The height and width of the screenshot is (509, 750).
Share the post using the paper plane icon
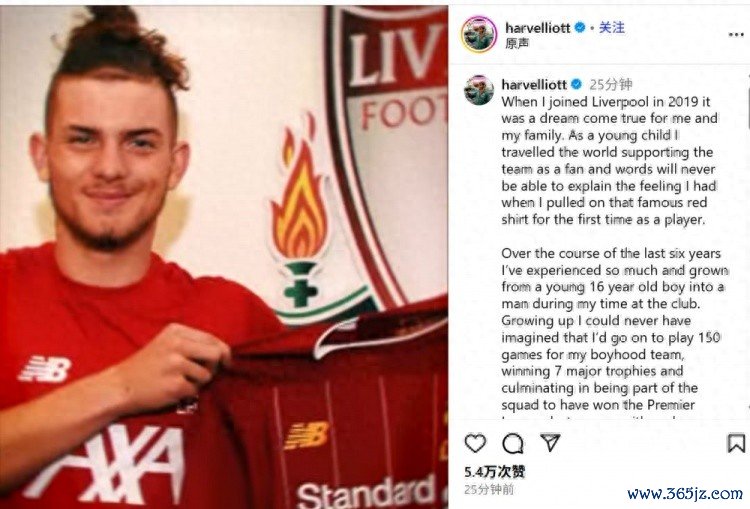550,443
